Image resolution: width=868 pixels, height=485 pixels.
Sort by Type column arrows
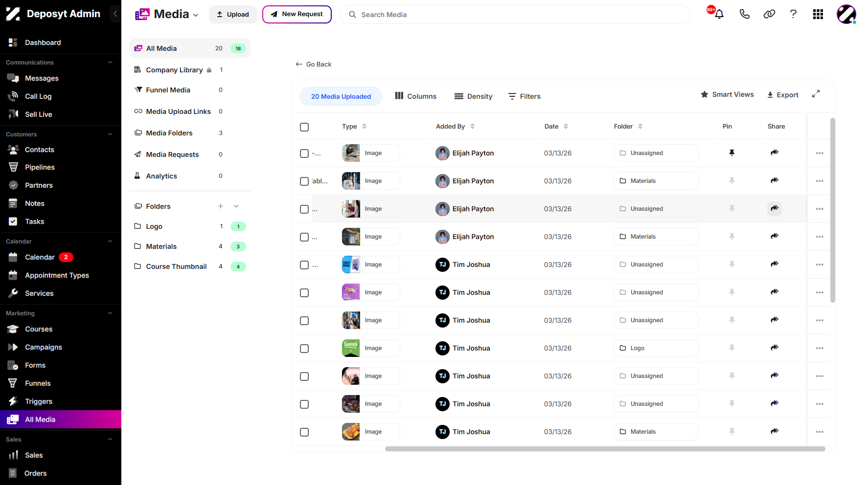click(x=365, y=126)
